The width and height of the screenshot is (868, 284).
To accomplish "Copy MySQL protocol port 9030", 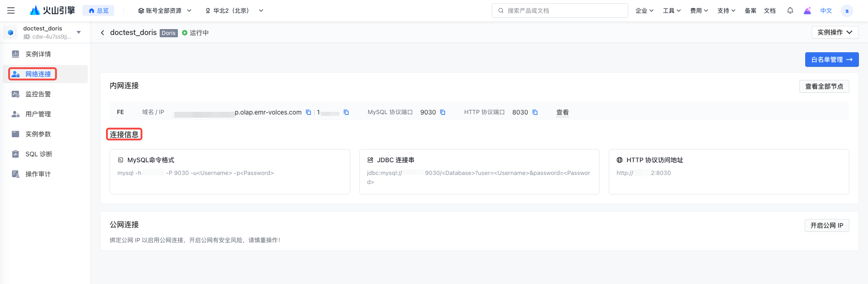I will point(443,112).
